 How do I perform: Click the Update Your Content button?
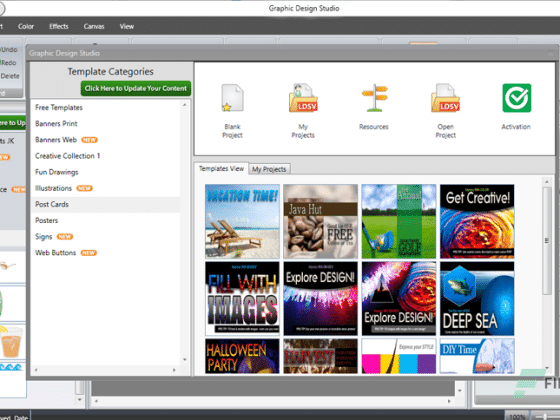[x=136, y=88]
